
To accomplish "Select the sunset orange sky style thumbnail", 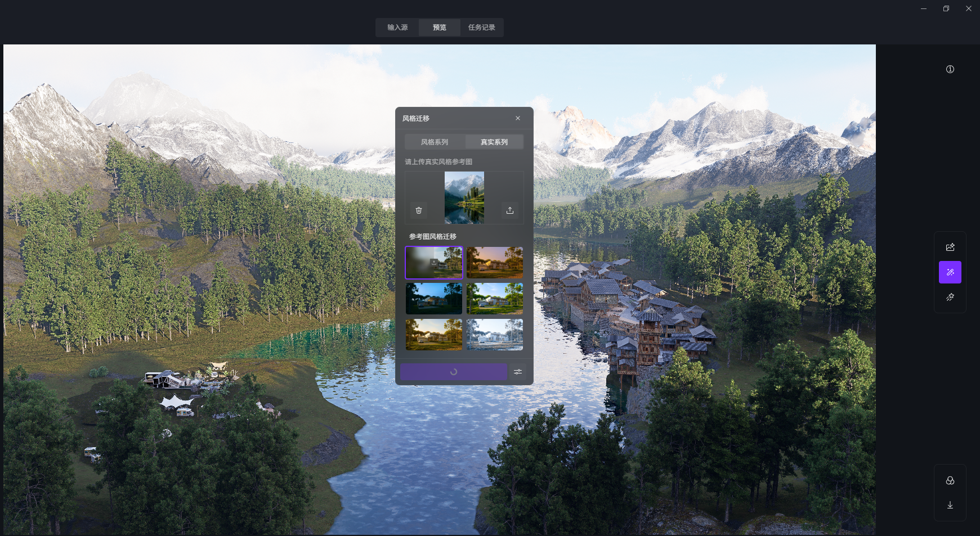I will tap(495, 263).
